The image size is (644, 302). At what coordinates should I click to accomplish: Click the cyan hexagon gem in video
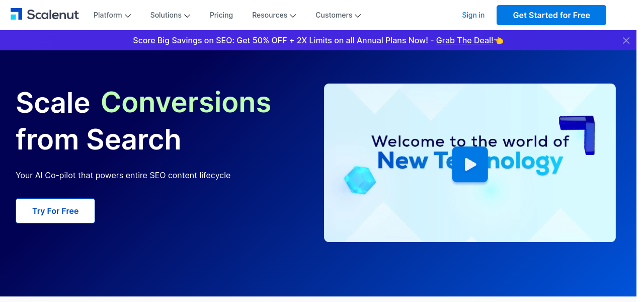(360, 180)
